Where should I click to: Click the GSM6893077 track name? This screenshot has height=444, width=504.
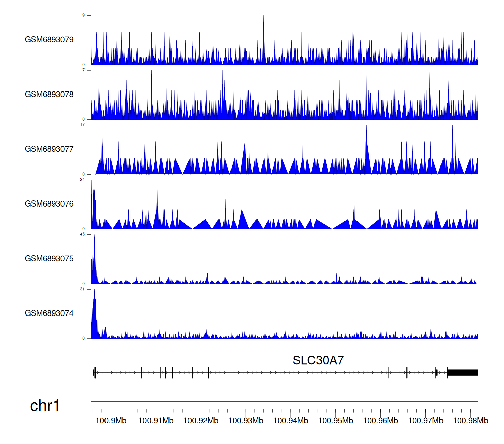(x=49, y=149)
